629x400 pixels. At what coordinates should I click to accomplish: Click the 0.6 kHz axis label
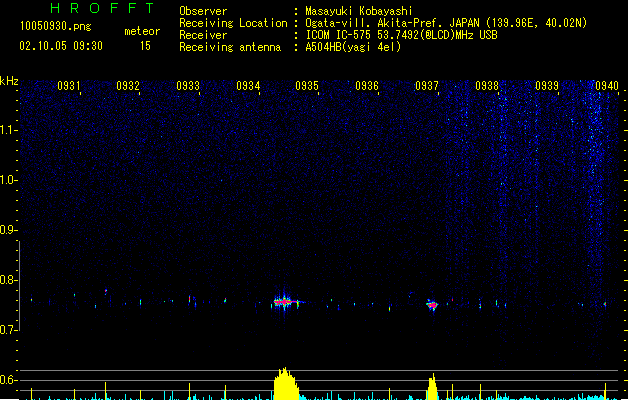coord(8,380)
